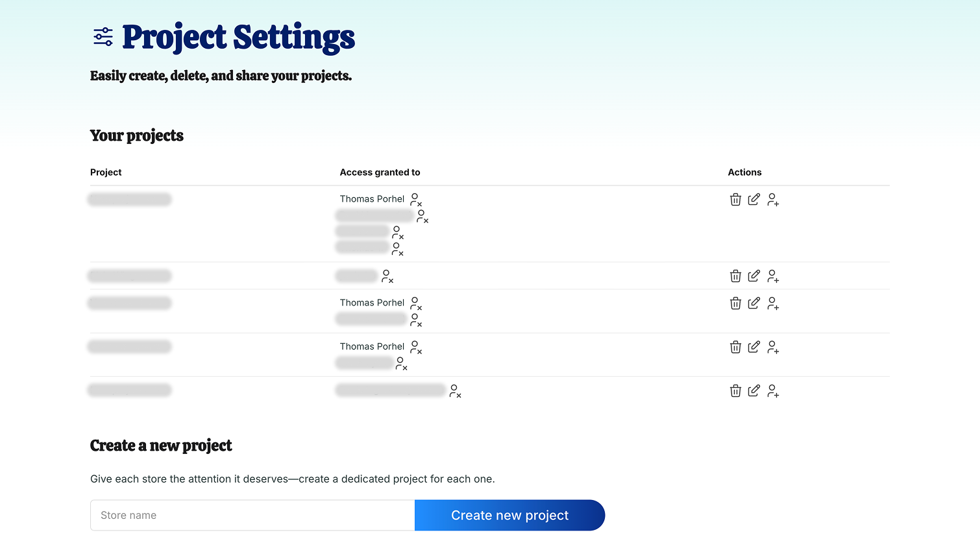Image resolution: width=980 pixels, height=548 pixels.
Task: Edit the third project's name
Action: pos(753,304)
